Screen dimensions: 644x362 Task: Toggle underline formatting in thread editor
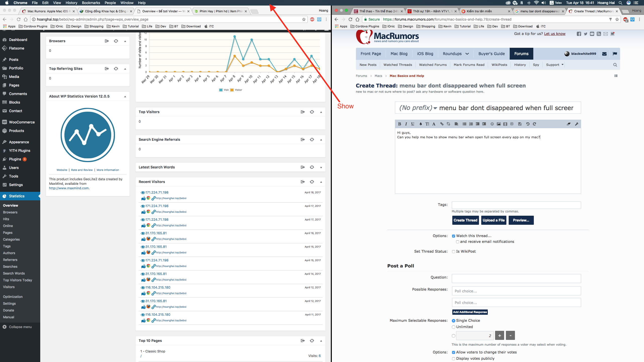413,124
